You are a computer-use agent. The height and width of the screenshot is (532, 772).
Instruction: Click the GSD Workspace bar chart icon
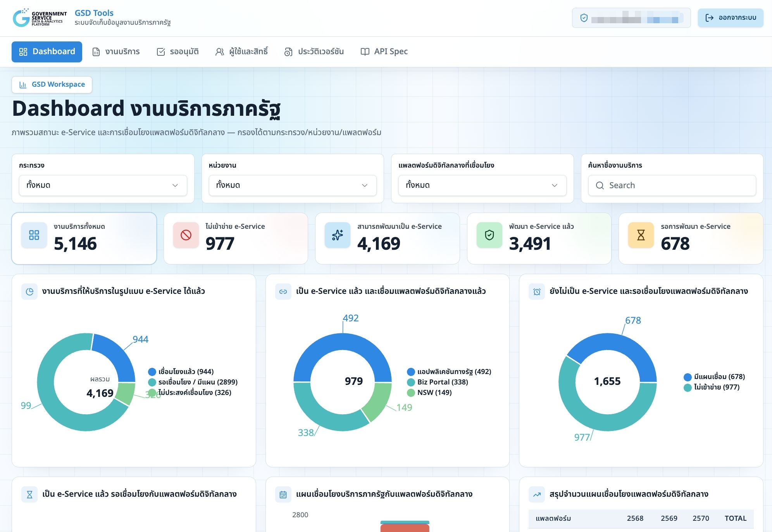23,85
